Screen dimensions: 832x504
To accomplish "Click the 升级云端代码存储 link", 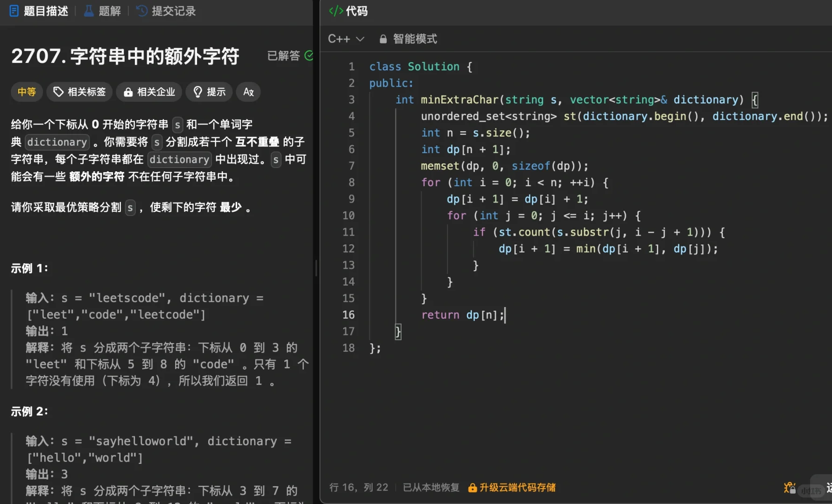I will 517,488.
